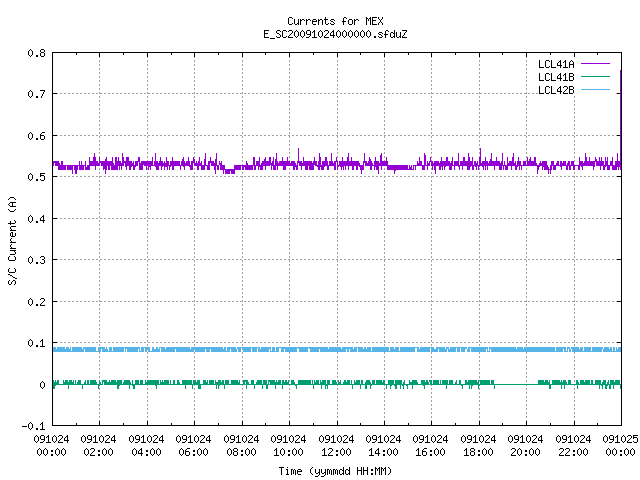Click the y-axis tick value 0.3
Screen dimensions: 640x480
36,260
